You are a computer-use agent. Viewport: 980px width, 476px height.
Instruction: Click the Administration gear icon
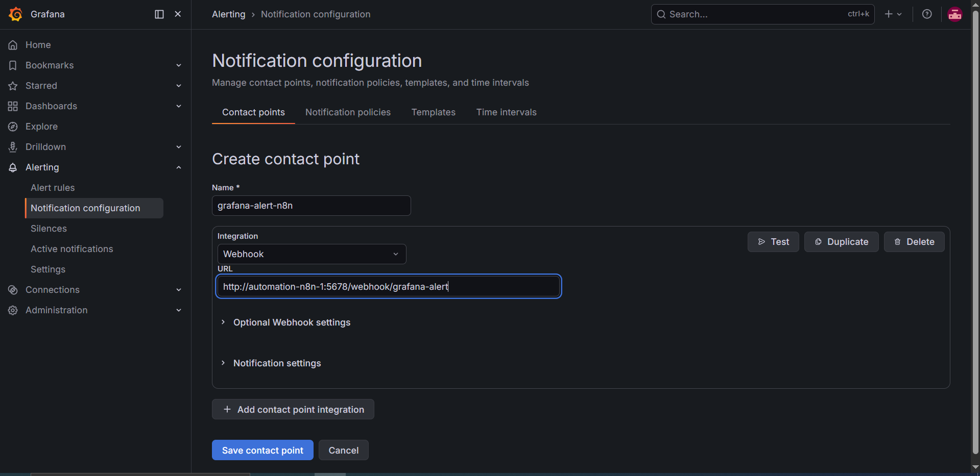[13, 310]
